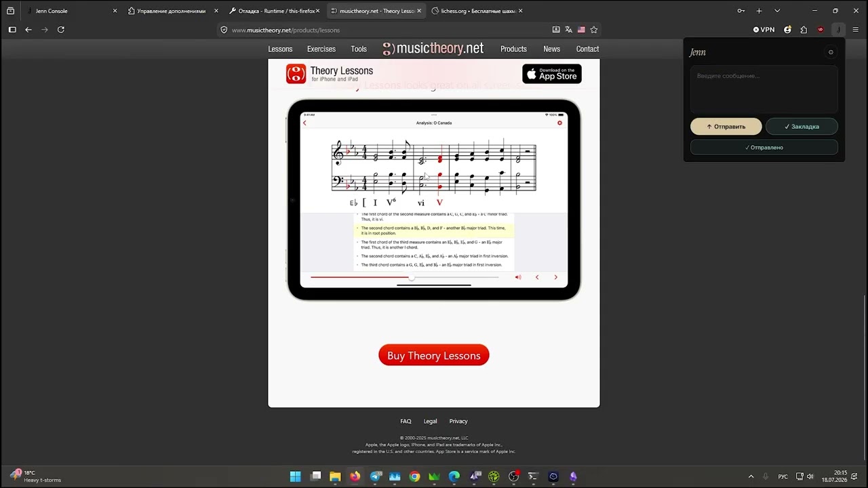Open Microsoft Edge from taskbar

click(x=454, y=476)
